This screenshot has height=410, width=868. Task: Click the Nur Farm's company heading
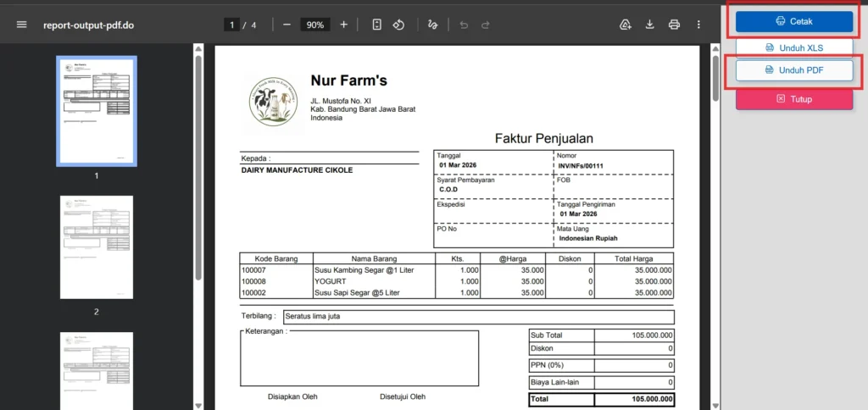click(348, 80)
